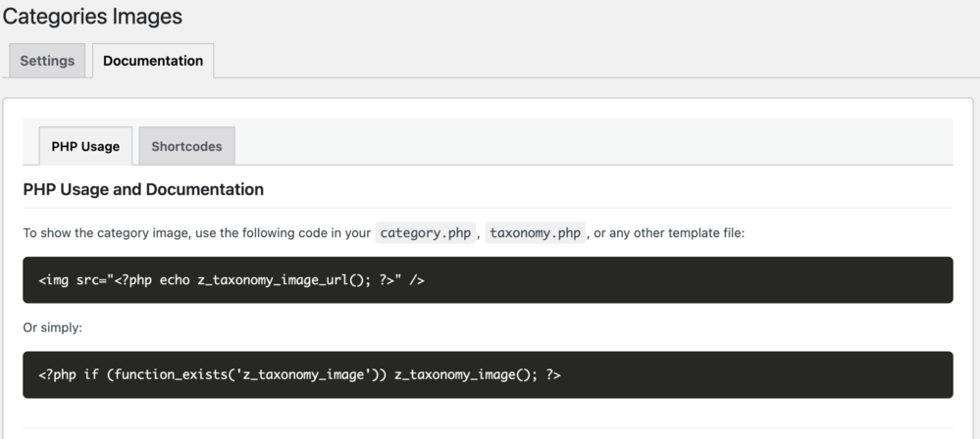Click the taxonomy.php inline code label
The image size is (980, 439).
536,233
